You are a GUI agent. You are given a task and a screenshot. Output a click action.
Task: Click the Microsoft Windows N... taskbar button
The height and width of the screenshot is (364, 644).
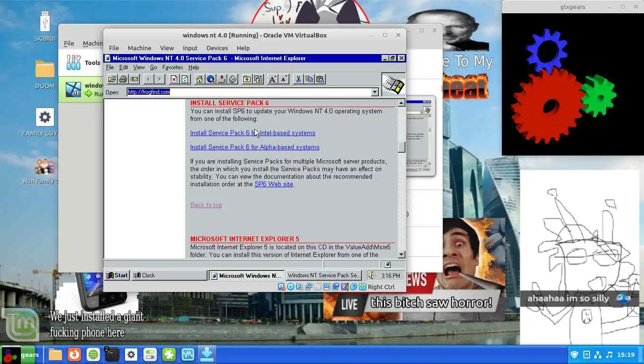247,275
